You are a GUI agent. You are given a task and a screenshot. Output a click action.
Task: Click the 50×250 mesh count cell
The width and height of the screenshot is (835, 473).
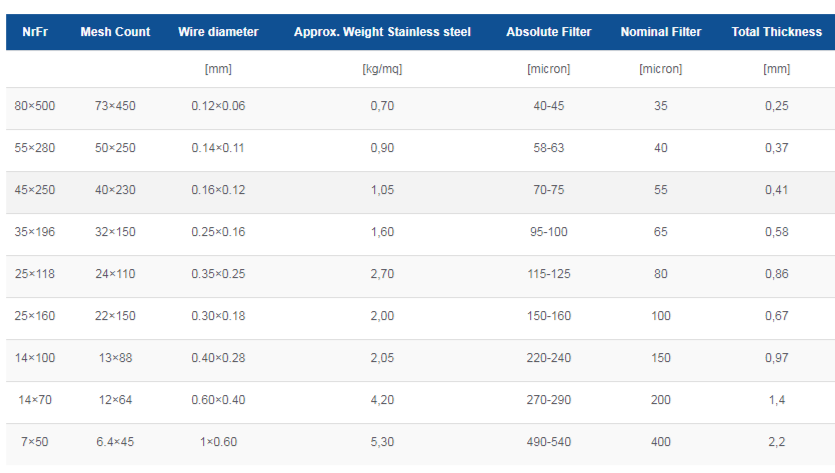(x=115, y=148)
